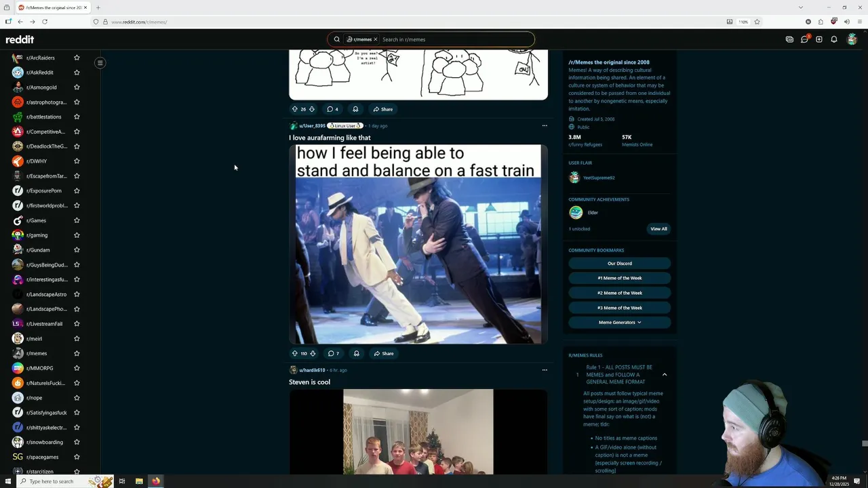Click the page vertical scrollbar thumb
Viewport: 868px width, 488px height.
864,444
